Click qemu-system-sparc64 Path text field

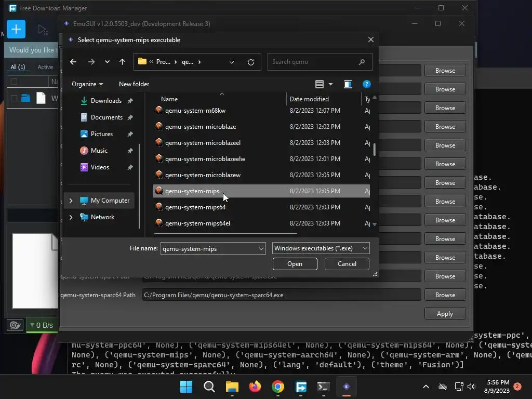281,295
